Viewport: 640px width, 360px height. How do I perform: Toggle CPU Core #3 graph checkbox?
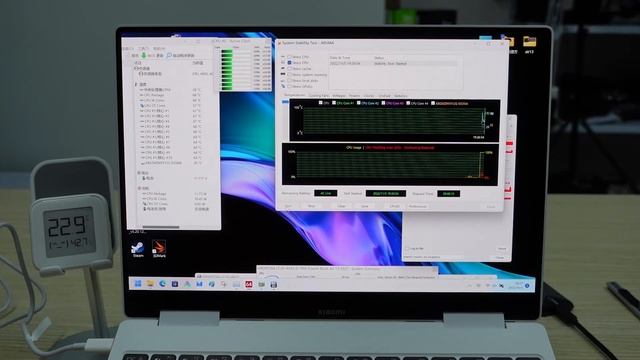[383, 103]
